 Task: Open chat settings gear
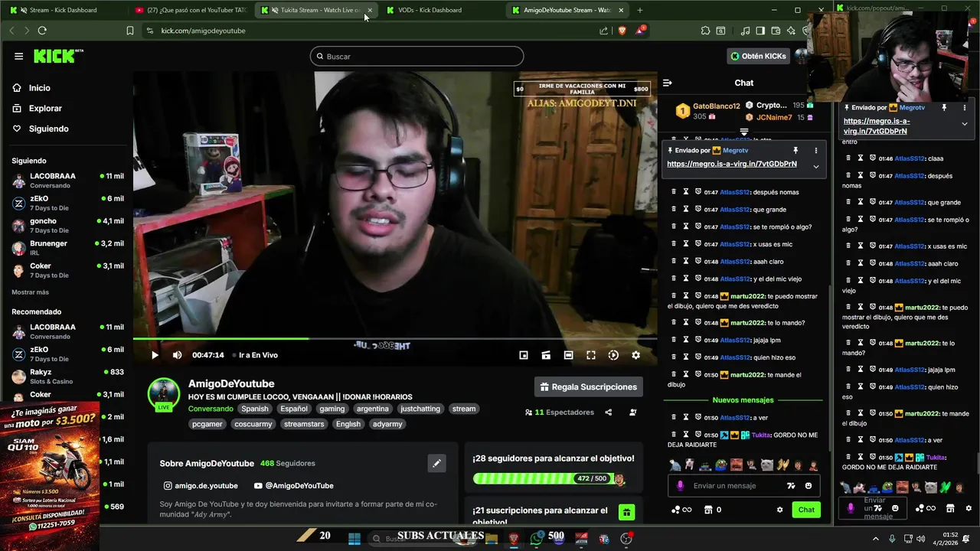(x=779, y=510)
